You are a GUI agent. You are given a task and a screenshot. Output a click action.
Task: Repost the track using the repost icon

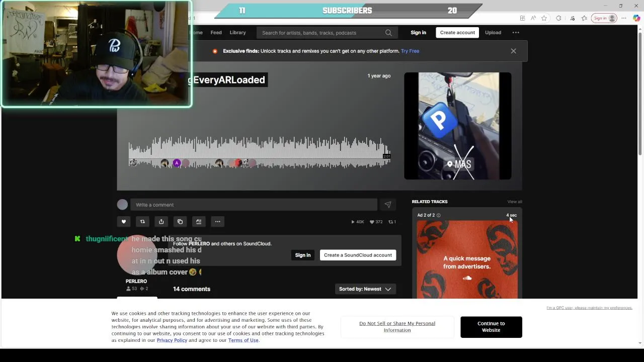click(x=142, y=222)
